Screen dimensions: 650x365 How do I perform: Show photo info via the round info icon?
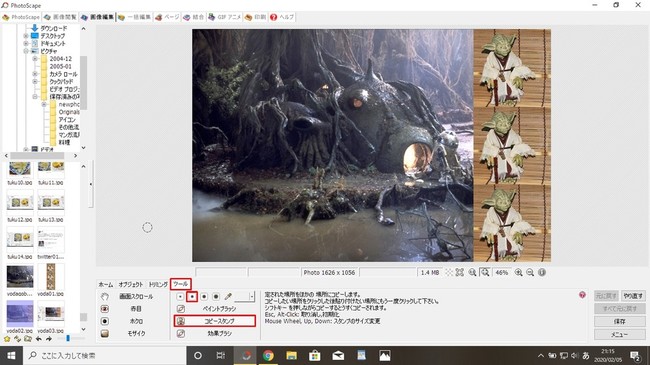click(x=542, y=273)
